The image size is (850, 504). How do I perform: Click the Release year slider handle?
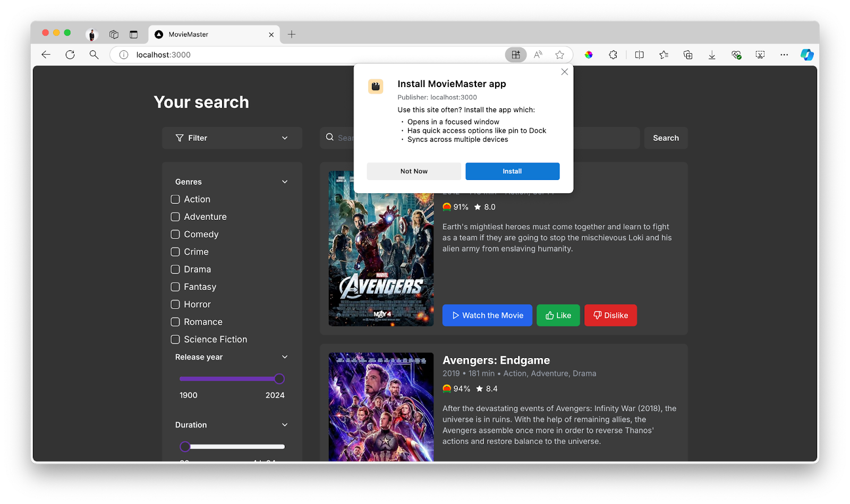(x=279, y=379)
